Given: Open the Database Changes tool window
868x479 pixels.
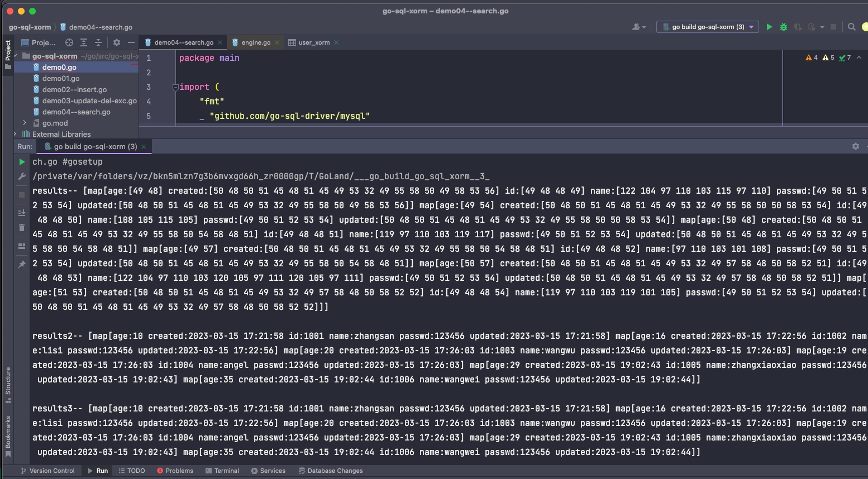Looking at the screenshot, I should 331,471.
